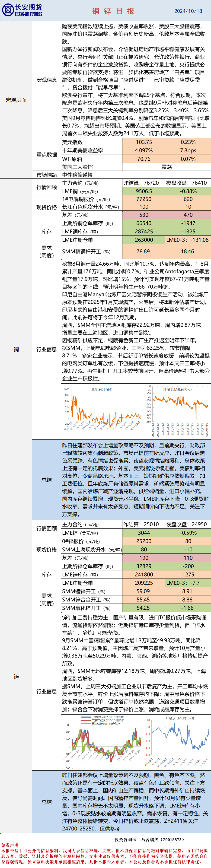211x868 pixels.
Task: Select the 上期所铜仓单库存 value 66540
Action: coord(144,223)
